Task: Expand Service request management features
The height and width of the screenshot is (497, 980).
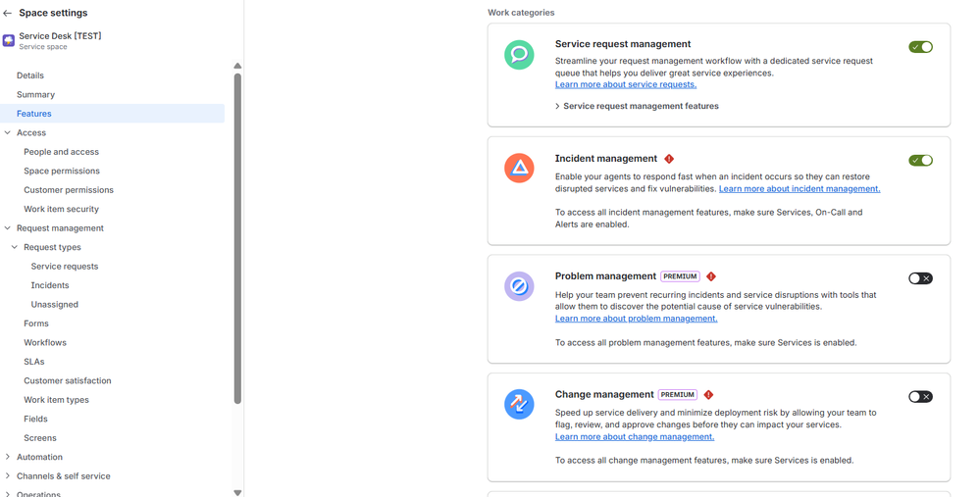Action: 637,106
